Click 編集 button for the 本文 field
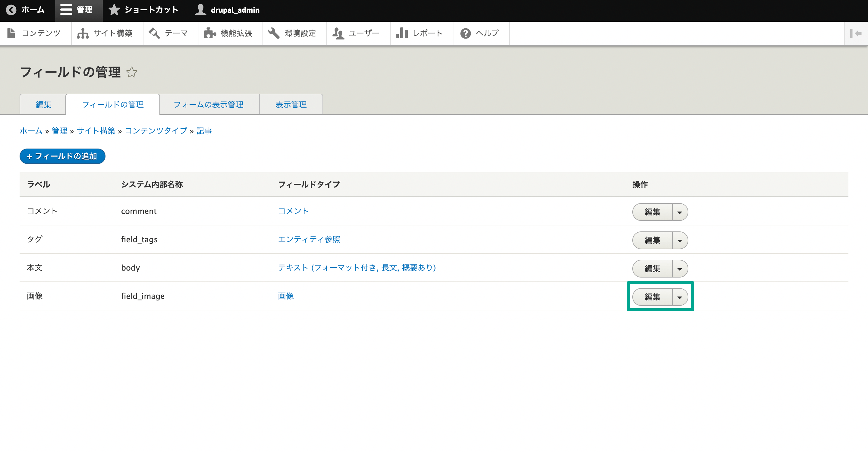Image resolution: width=868 pixels, height=452 pixels. (x=652, y=269)
